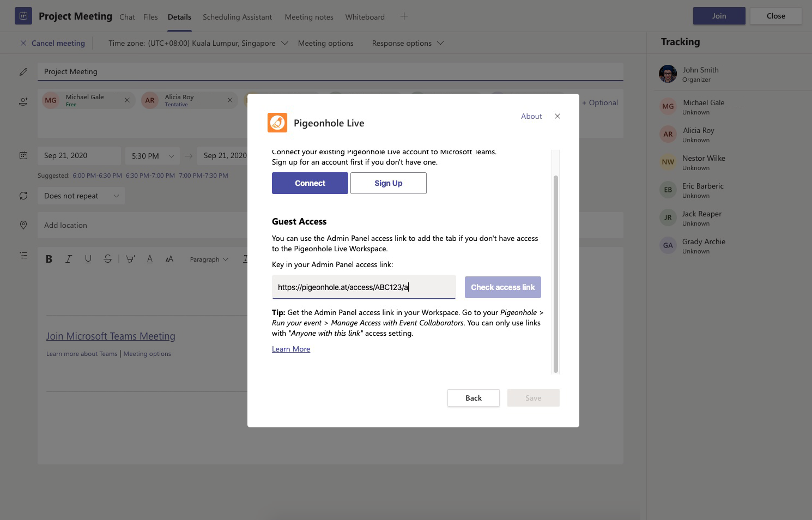The height and width of the screenshot is (520, 812).
Task: Pick suggested time 6:30 PM-7:00 PM
Action: click(x=150, y=176)
